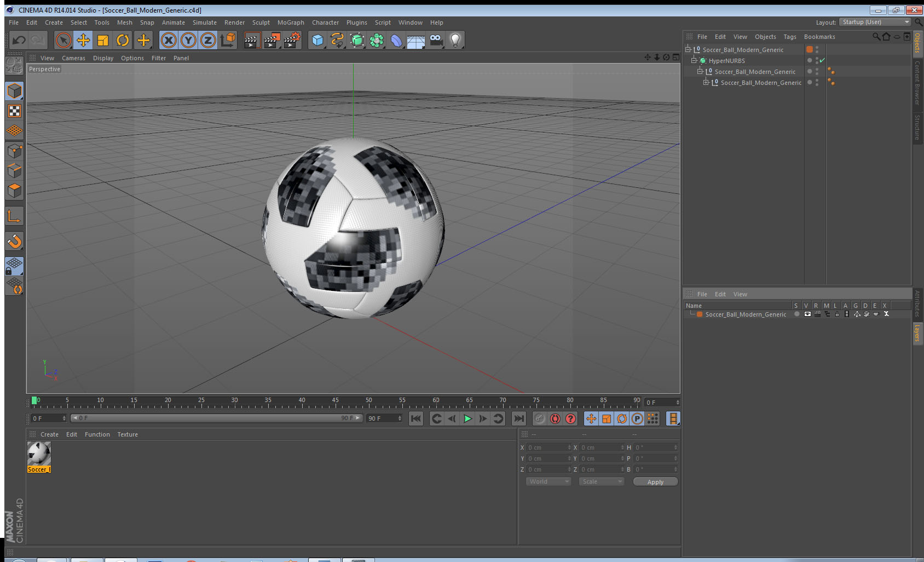924x562 pixels.
Task: Open Object Manager Tags menu
Action: [790, 37]
